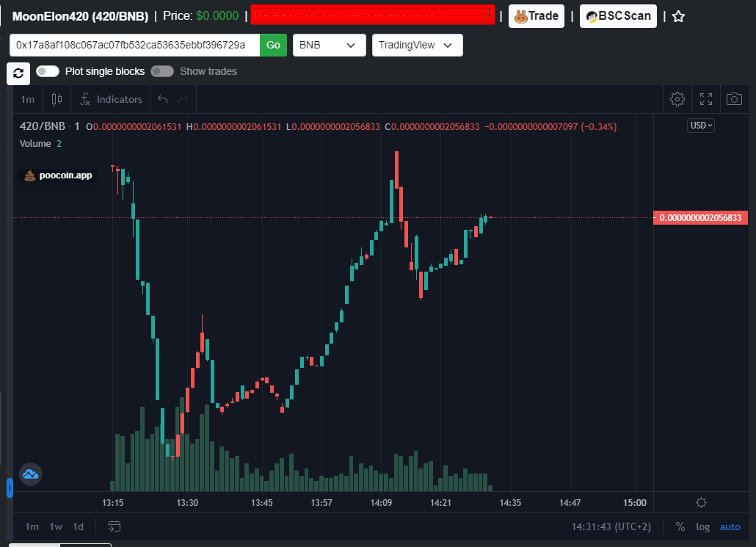Toggle the percent scale option

(680, 526)
